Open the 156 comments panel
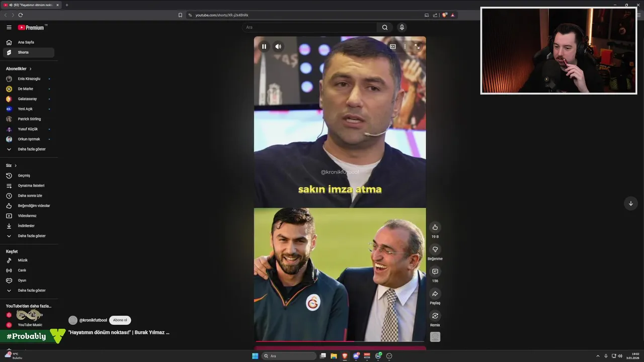The width and height of the screenshot is (644, 362). click(435, 271)
